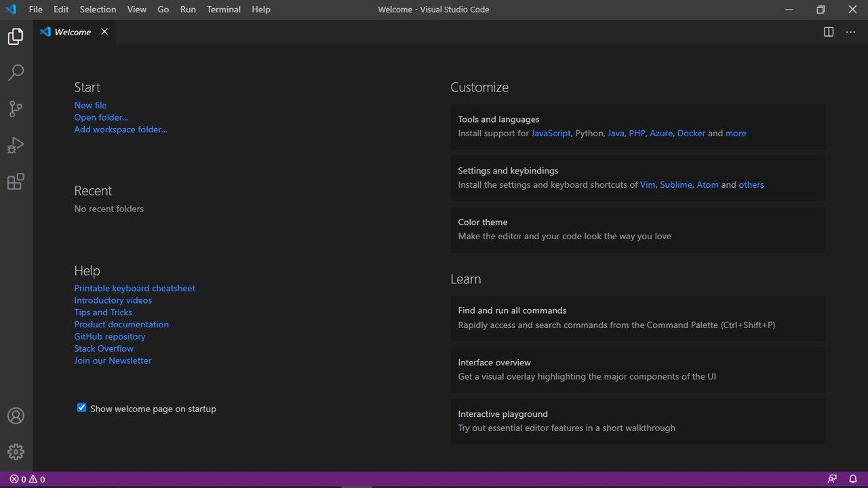
Task: Open the Explorer view in activity bar
Action: [16, 36]
